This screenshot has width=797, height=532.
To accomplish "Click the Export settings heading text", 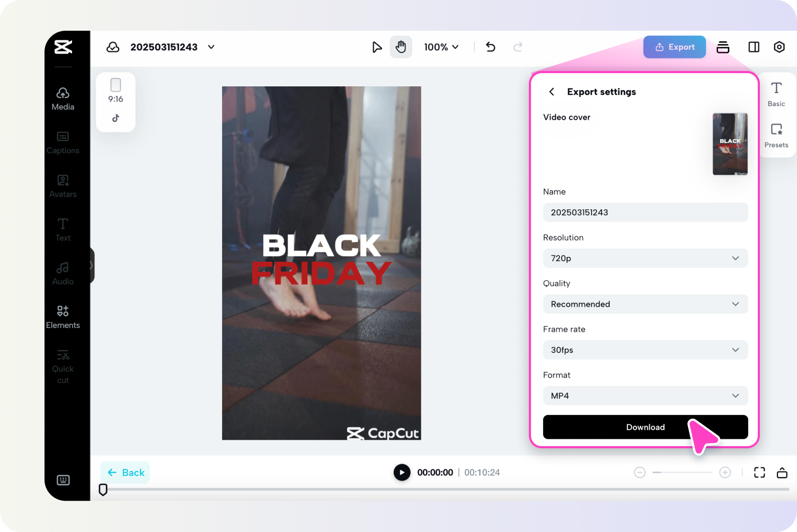I will point(601,92).
